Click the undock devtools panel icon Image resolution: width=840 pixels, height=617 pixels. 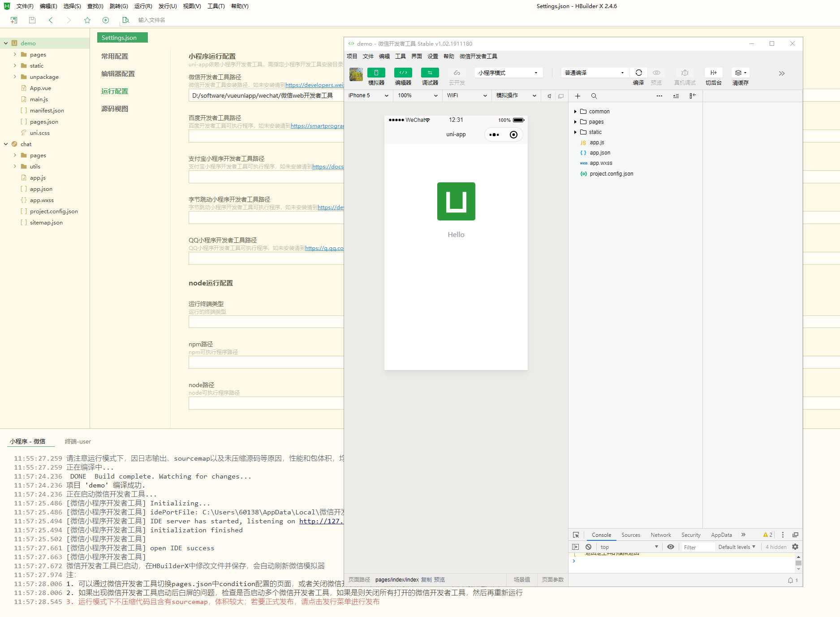796,535
